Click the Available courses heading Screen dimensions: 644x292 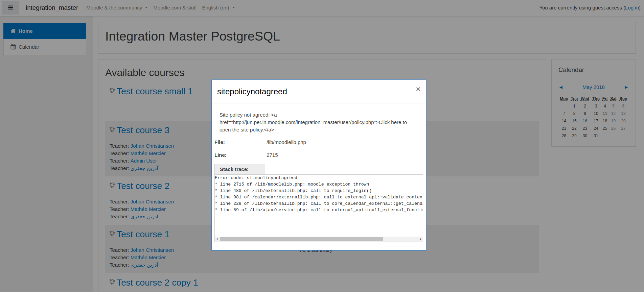145,73
